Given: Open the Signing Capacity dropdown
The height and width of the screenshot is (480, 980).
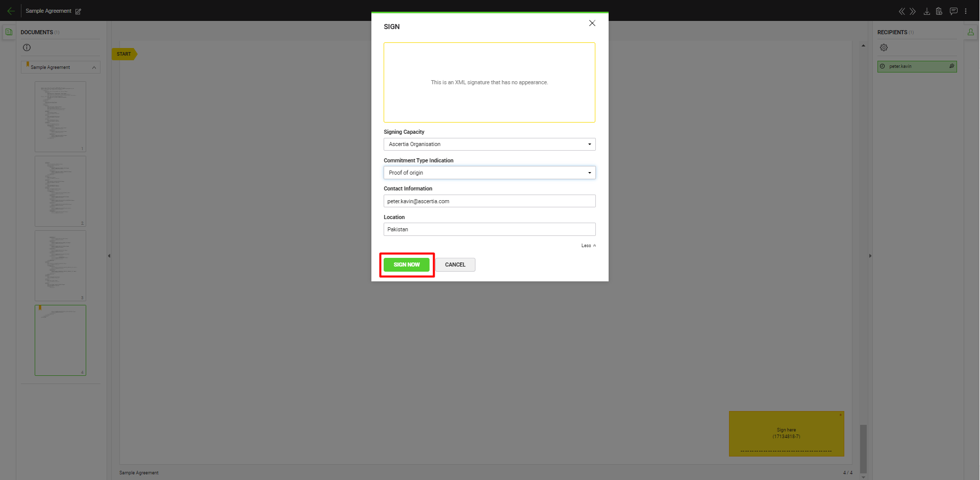Looking at the screenshot, I should tap(489, 145).
